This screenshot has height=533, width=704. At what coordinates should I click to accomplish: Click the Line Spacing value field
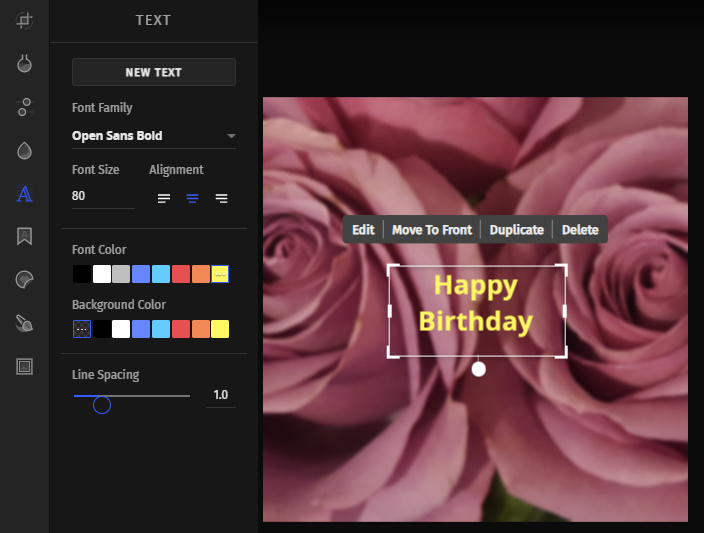click(220, 395)
